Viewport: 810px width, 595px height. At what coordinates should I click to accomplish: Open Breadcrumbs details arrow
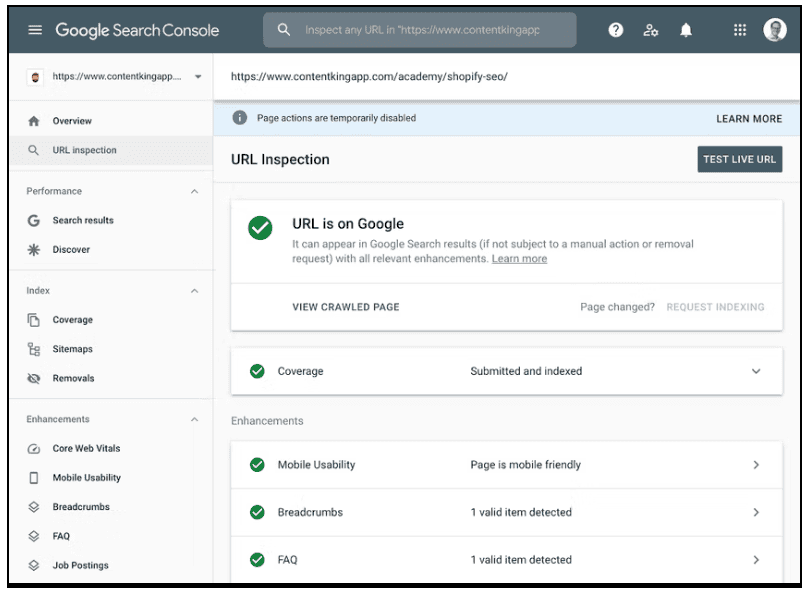pyautogui.click(x=756, y=512)
